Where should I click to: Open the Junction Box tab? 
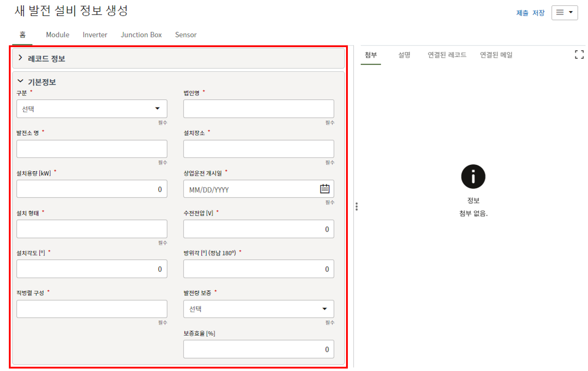click(141, 35)
